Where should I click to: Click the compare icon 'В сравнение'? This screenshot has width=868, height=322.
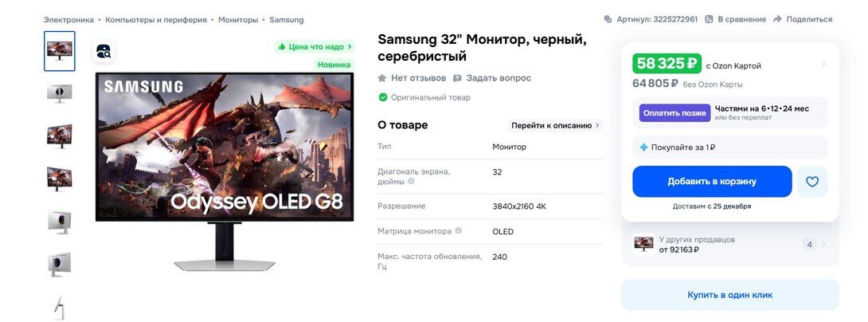click(x=710, y=19)
